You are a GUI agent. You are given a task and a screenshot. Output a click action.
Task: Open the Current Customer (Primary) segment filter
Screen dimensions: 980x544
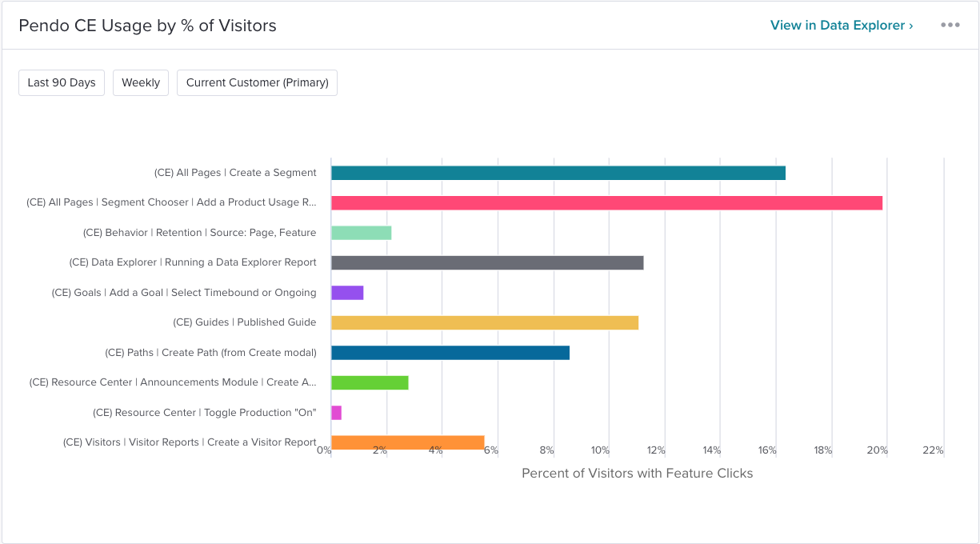pyautogui.click(x=257, y=82)
